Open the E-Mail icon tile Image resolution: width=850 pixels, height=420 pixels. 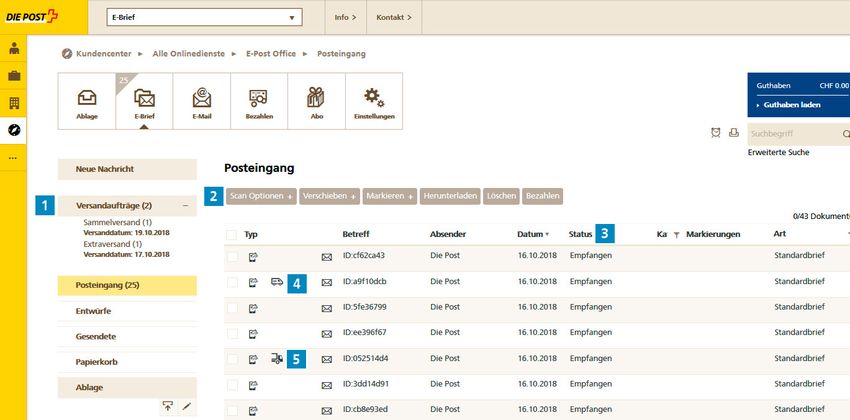point(202,102)
